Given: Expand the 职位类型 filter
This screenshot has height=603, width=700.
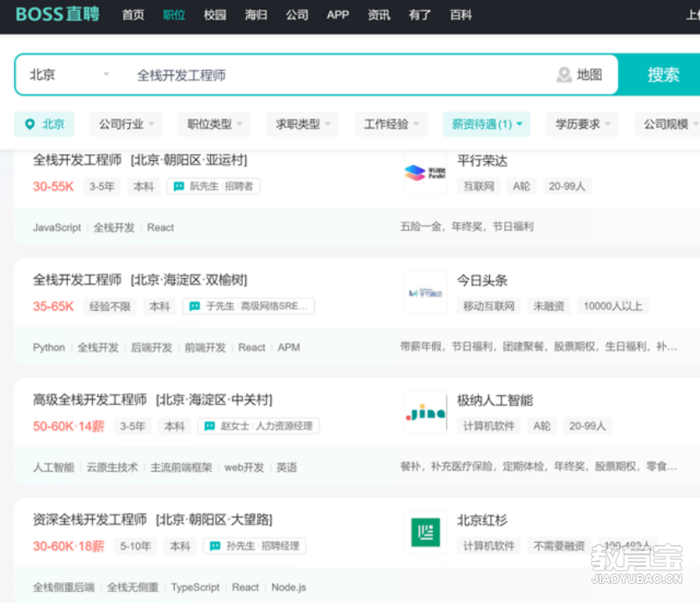Looking at the screenshot, I should pyautogui.click(x=214, y=124).
